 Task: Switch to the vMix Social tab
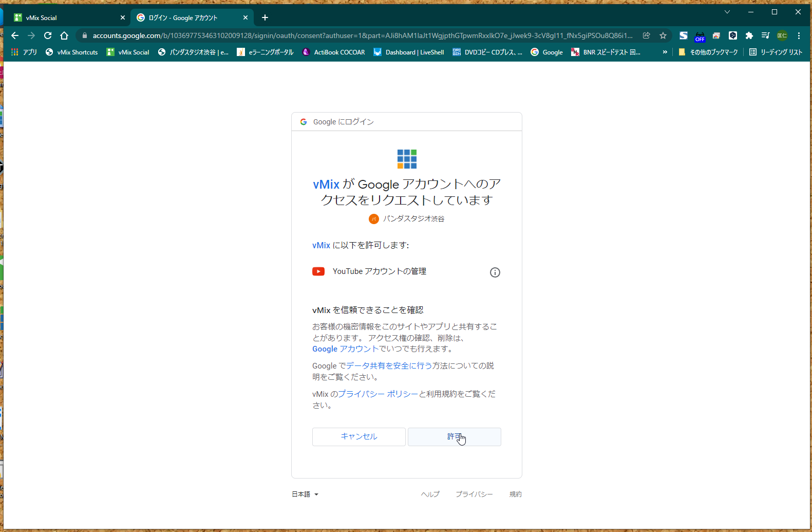pyautogui.click(x=69, y=17)
